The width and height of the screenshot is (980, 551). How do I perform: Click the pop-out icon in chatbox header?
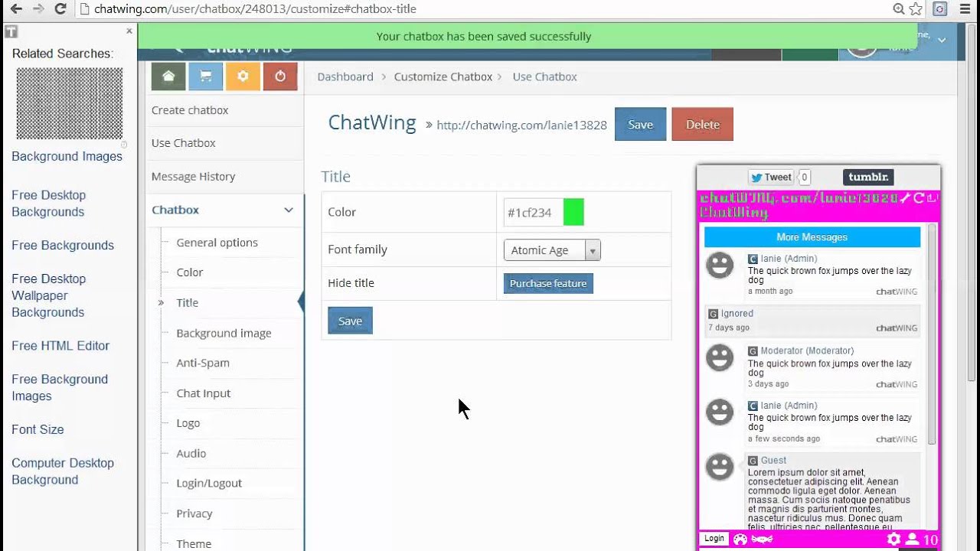(933, 198)
